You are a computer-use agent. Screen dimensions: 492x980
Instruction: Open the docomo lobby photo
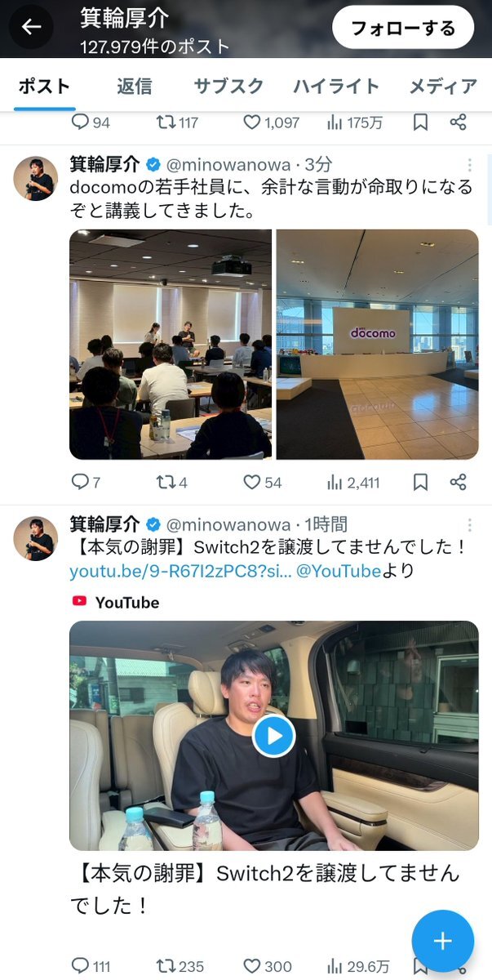coord(378,344)
